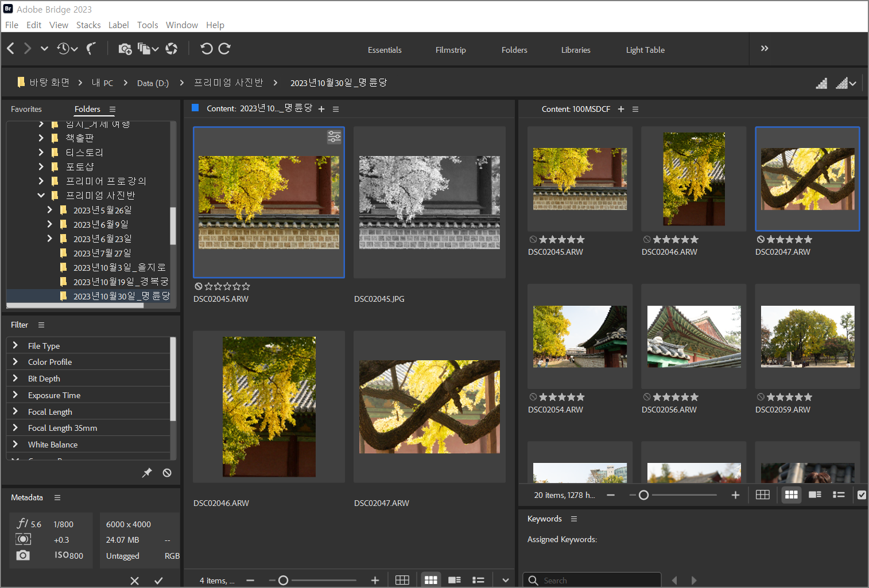The height and width of the screenshot is (588, 869).
Task: Click the Clear Filter icon in Filter panel
Action: click(x=167, y=473)
